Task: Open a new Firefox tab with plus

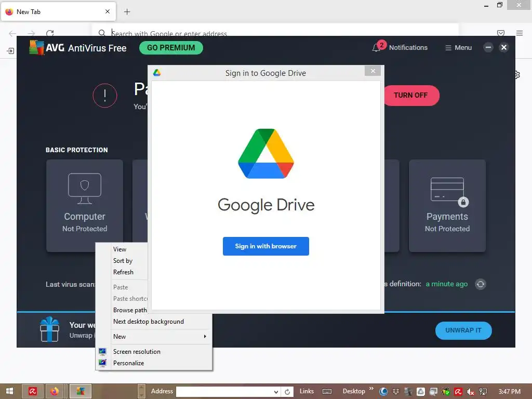Action: tap(127, 12)
